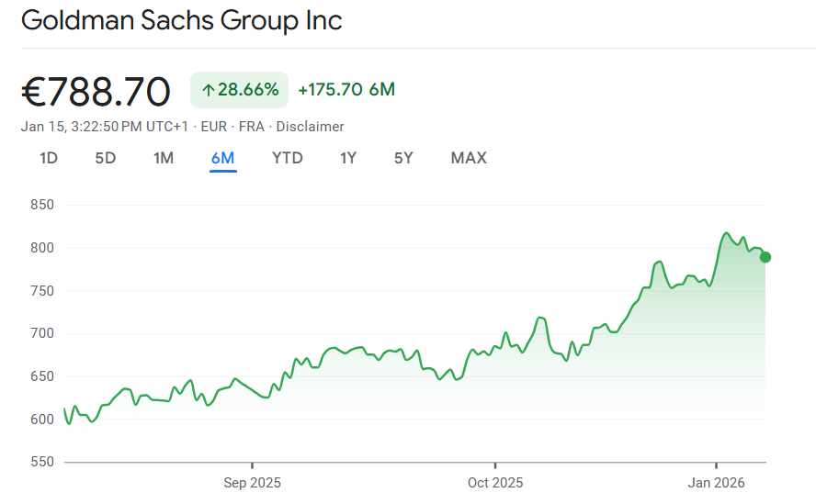Click the +175.70 6M change text

[346, 90]
